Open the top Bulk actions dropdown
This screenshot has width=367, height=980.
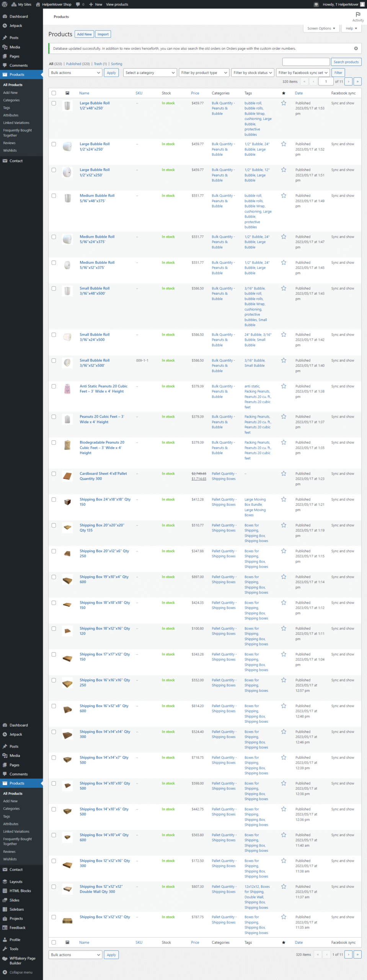[75, 73]
